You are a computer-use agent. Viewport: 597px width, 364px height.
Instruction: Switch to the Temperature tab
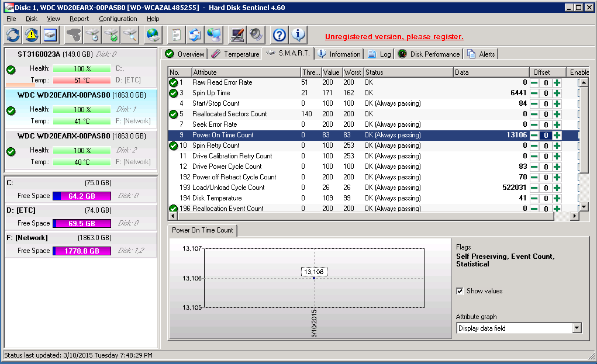pyautogui.click(x=236, y=54)
